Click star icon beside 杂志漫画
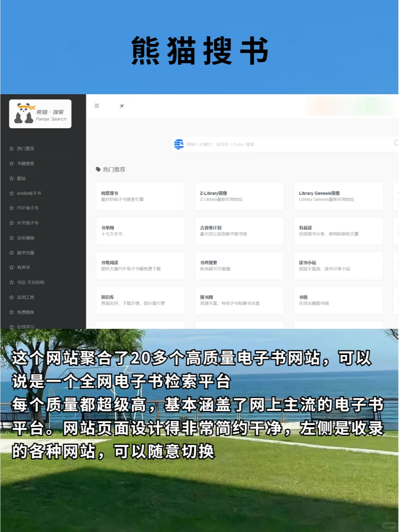Viewport: 399px width, 532px height. pyautogui.click(x=11, y=238)
